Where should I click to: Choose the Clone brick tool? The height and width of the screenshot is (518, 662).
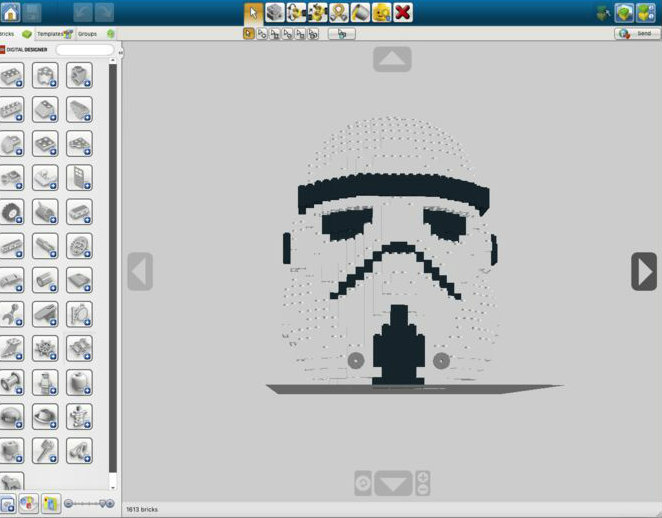point(275,13)
